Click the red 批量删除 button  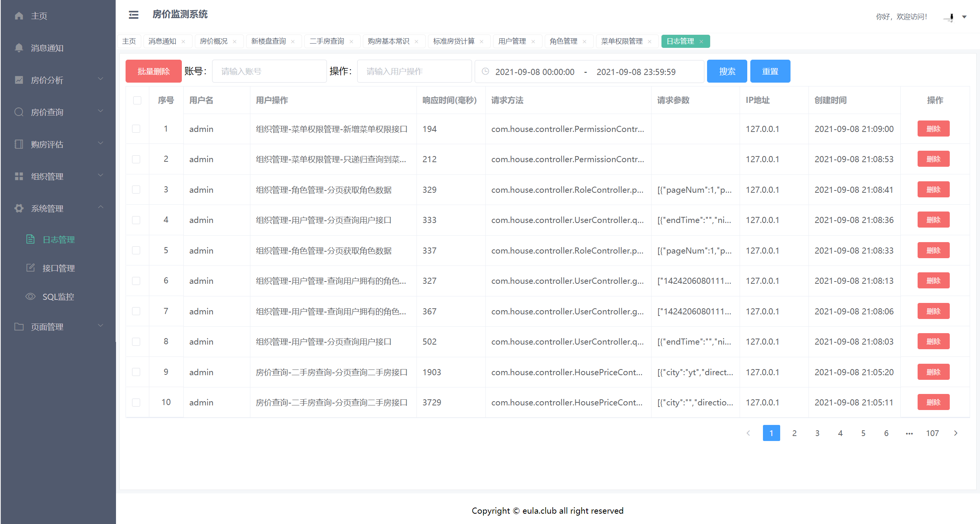[154, 71]
